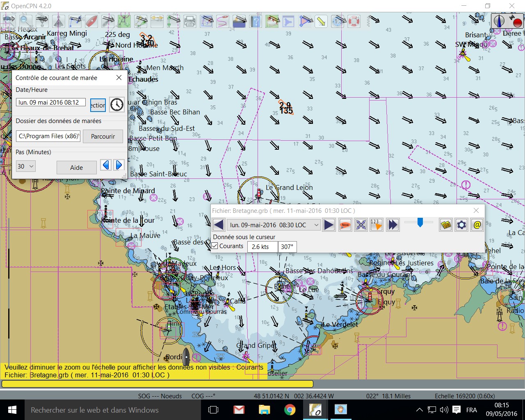This screenshot has height=420, width=525.
Task: Uncheck the Courants checkbox
Action: [x=215, y=246]
